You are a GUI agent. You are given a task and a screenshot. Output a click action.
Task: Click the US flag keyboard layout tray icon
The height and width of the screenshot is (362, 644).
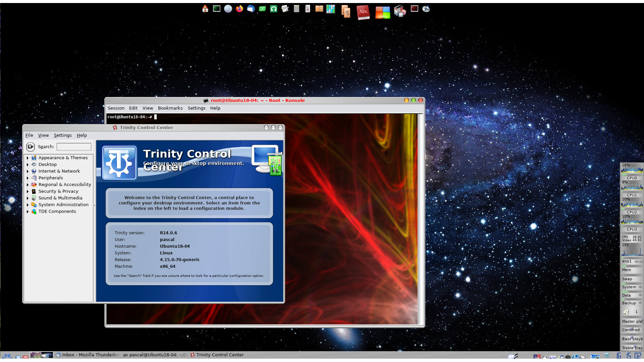click(x=537, y=357)
